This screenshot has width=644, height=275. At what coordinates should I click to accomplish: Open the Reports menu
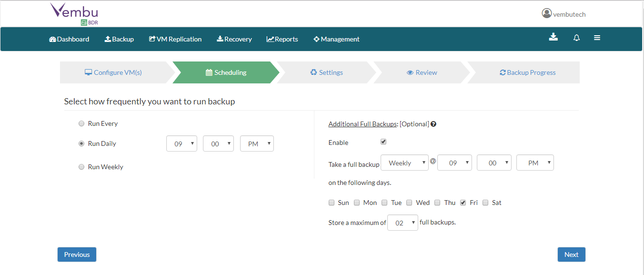click(x=282, y=39)
